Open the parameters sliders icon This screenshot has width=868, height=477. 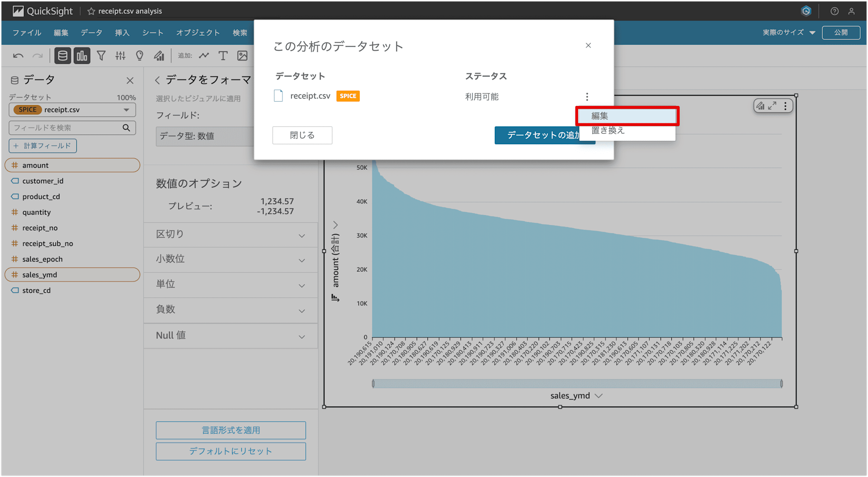[120, 56]
